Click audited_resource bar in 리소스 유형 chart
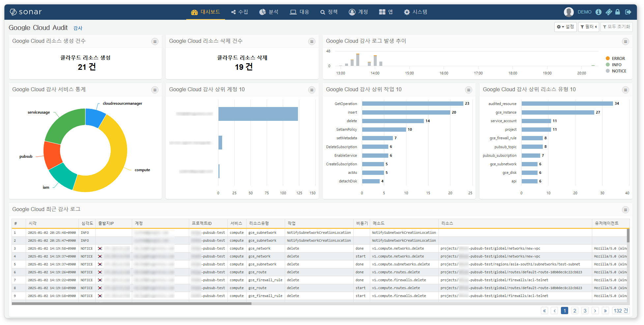Image resolution: width=644 pixels, height=325 pixels. coord(567,103)
